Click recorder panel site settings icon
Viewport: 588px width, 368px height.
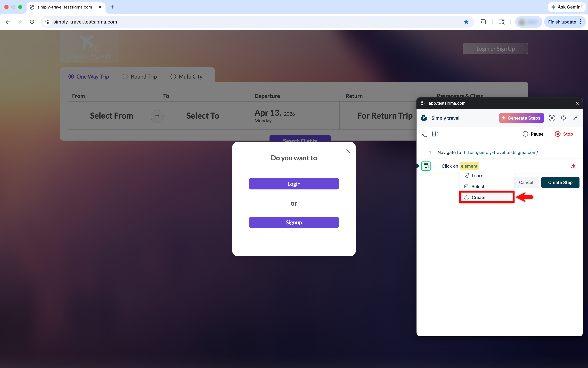pyautogui.click(x=423, y=103)
